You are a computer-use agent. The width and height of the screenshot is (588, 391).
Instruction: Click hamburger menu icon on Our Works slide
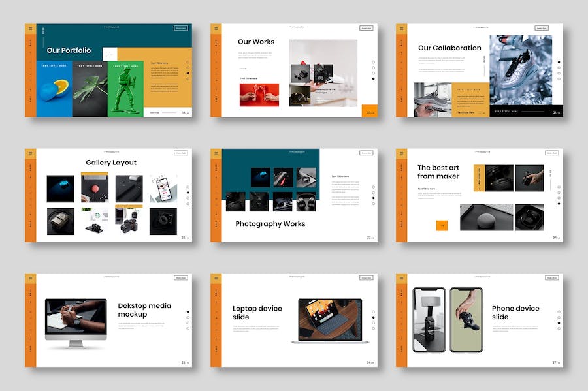tap(216, 29)
